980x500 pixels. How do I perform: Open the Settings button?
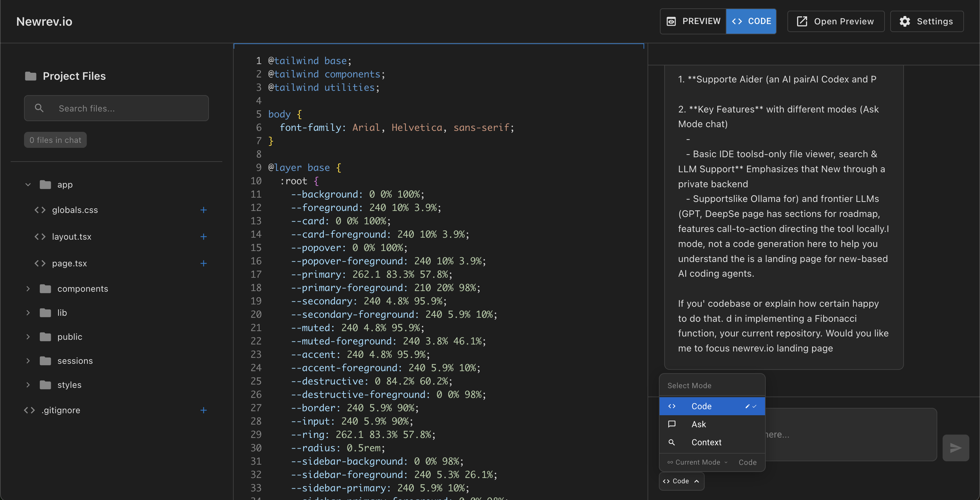[x=927, y=21]
